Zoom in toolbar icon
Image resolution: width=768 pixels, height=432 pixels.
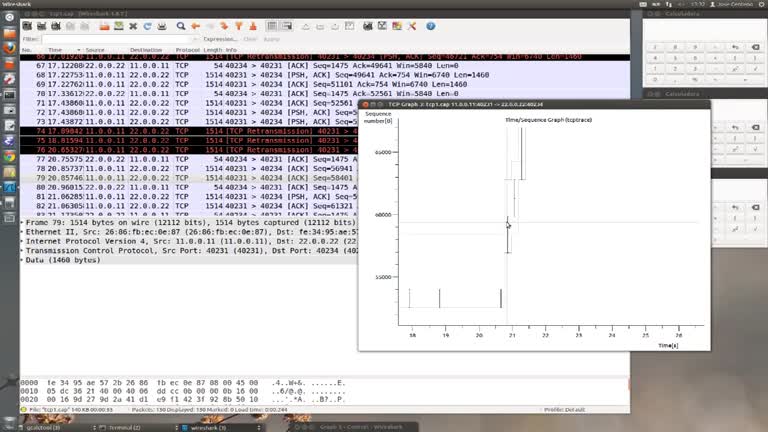[x=306, y=26]
